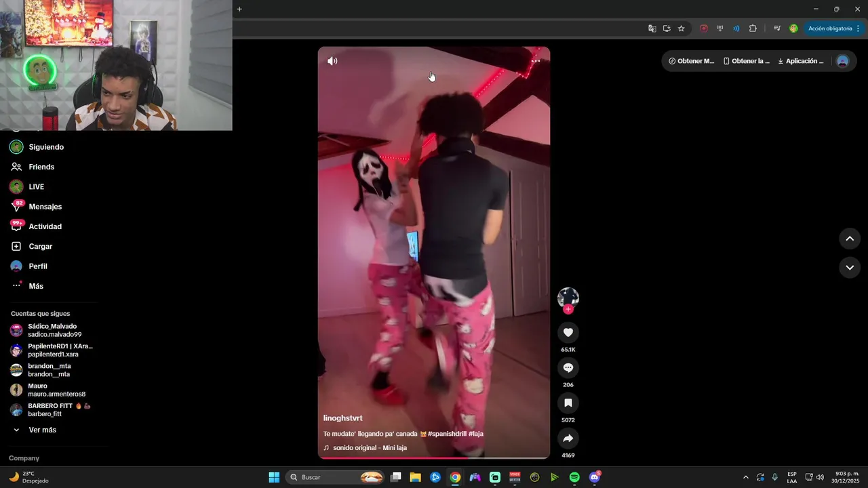The height and width of the screenshot is (488, 868).
Task: Follow creator via the red plus badge
Action: [x=568, y=309]
